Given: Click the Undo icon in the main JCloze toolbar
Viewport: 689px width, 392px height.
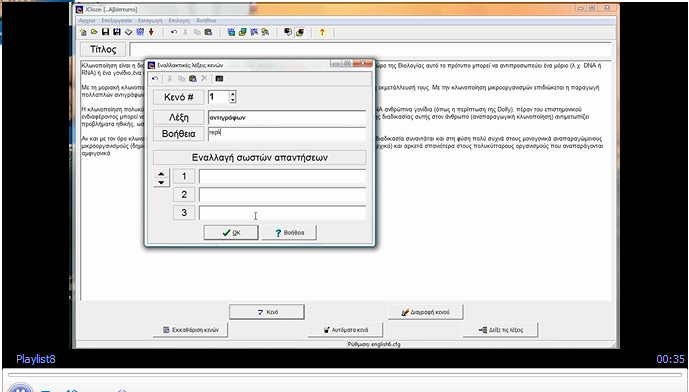Looking at the screenshot, I should (174, 32).
